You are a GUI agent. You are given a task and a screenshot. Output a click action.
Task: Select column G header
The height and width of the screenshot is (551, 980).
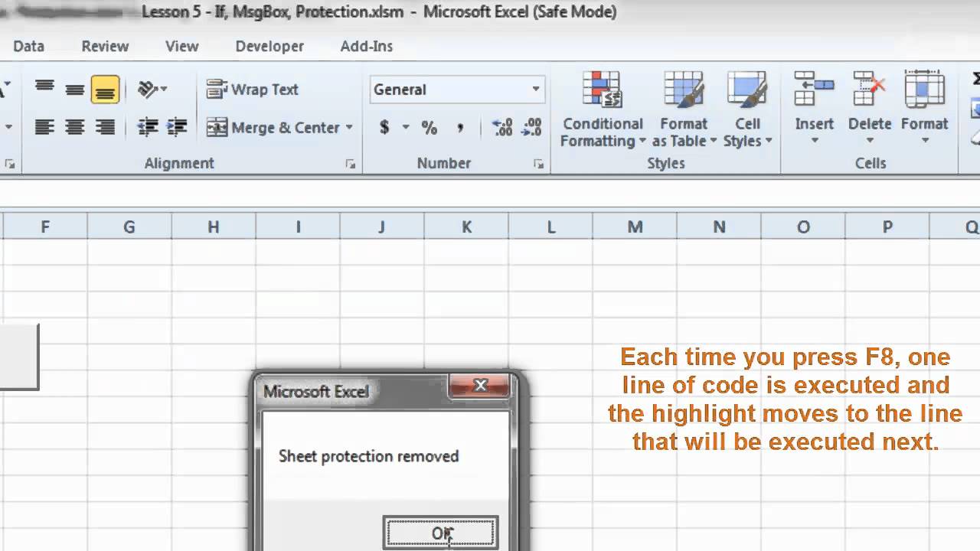point(129,227)
